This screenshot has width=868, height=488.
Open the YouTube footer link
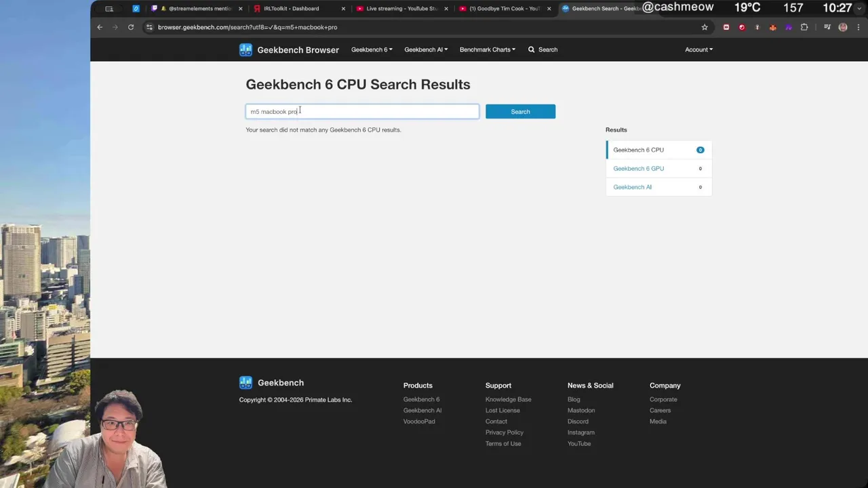[x=579, y=444]
